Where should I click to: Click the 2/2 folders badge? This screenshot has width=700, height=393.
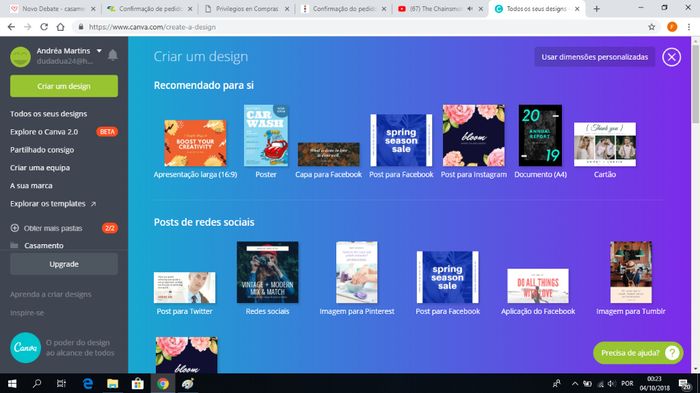109,228
